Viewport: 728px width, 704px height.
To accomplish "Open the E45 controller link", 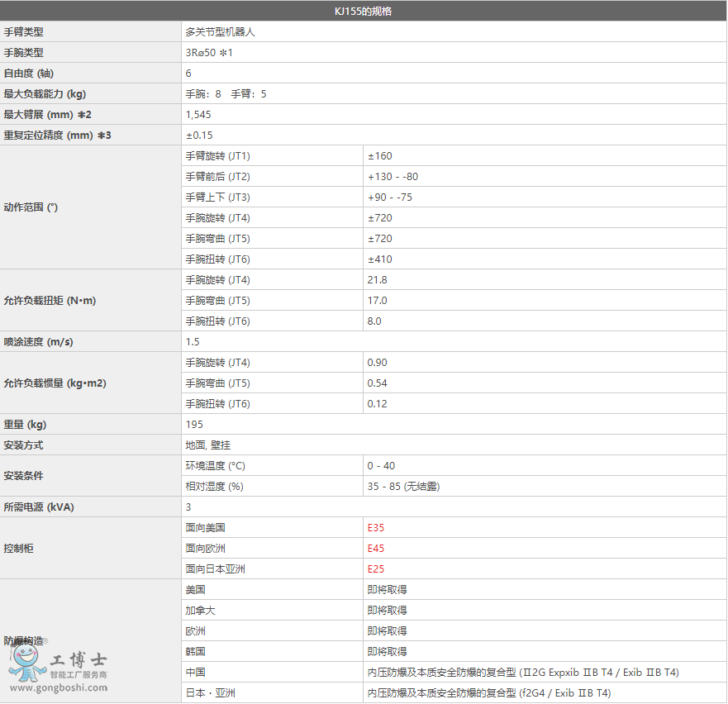I will [x=376, y=548].
